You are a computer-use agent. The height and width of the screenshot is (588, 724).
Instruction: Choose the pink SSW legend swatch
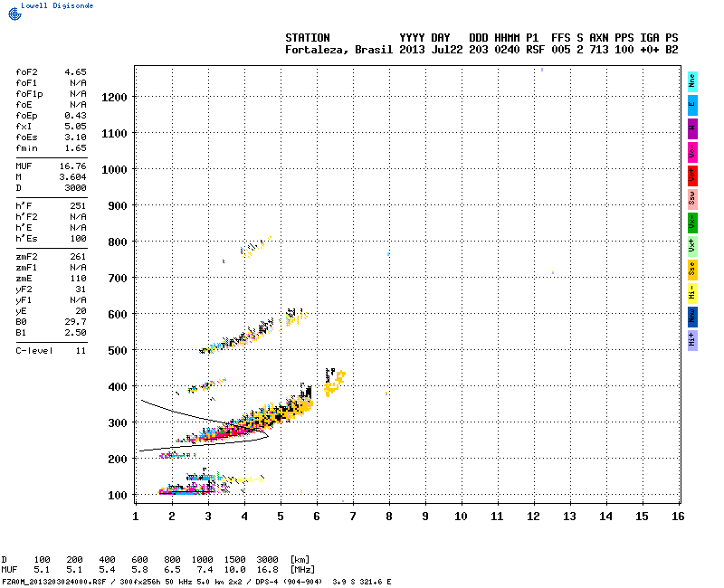click(692, 199)
